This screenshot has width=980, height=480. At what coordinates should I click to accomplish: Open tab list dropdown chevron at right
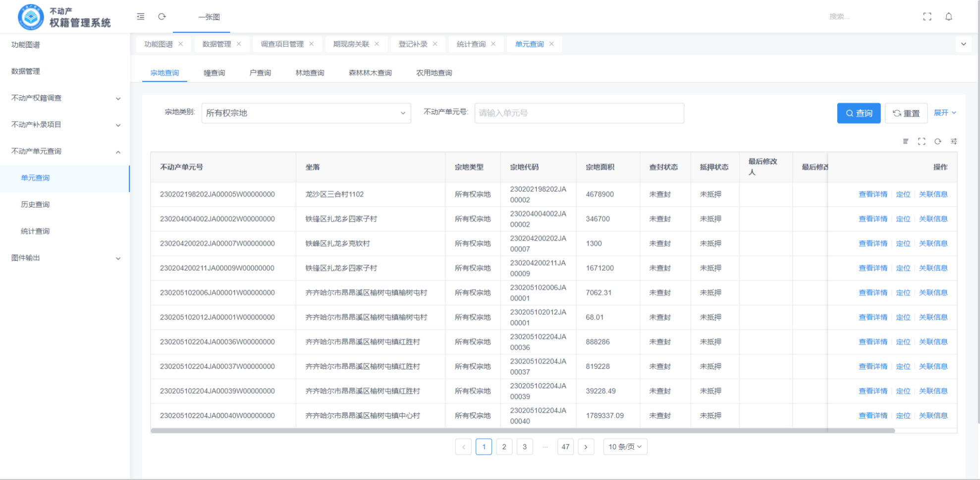pos(964,44)
